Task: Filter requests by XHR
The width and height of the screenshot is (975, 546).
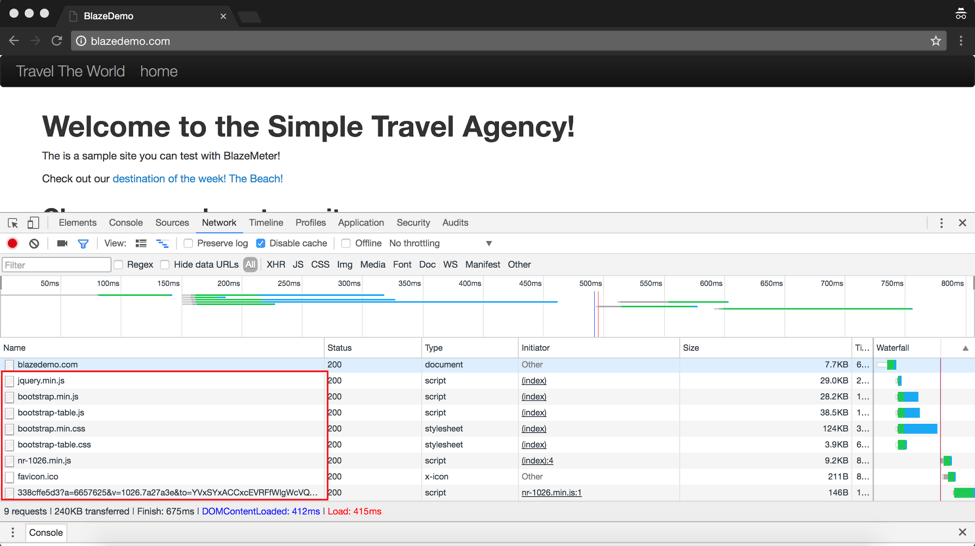Action: point(276,264)
